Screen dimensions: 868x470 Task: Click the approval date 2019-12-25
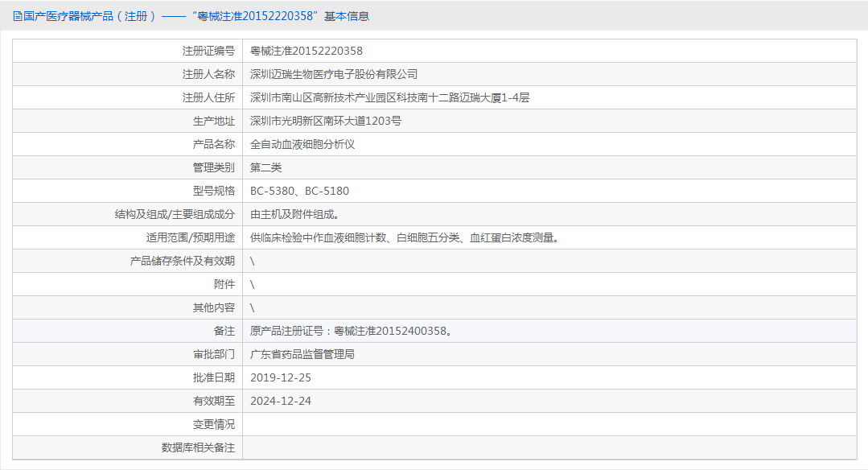coord(280,377)
